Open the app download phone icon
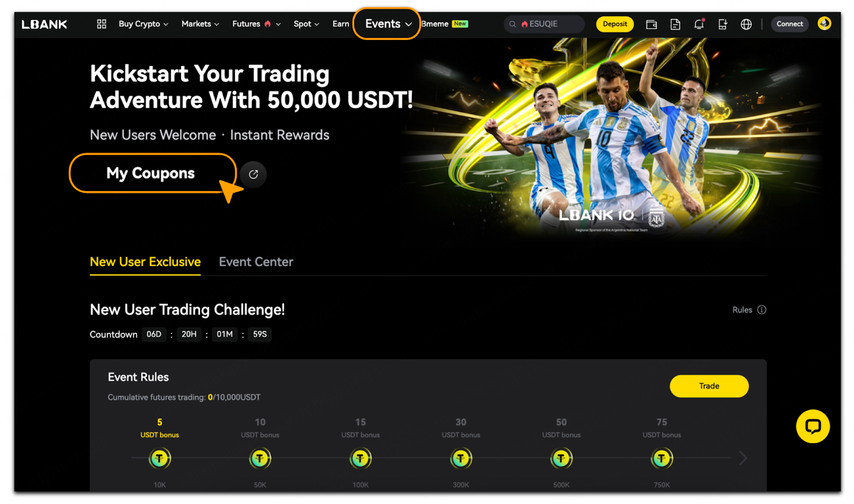This screenshot has width=854, height=504. (723, 24)
